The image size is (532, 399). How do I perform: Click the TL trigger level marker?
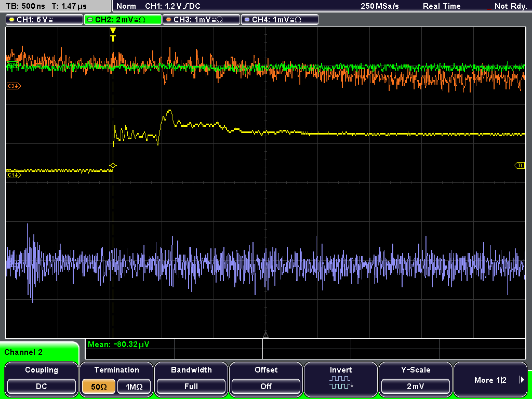[520, 166]
